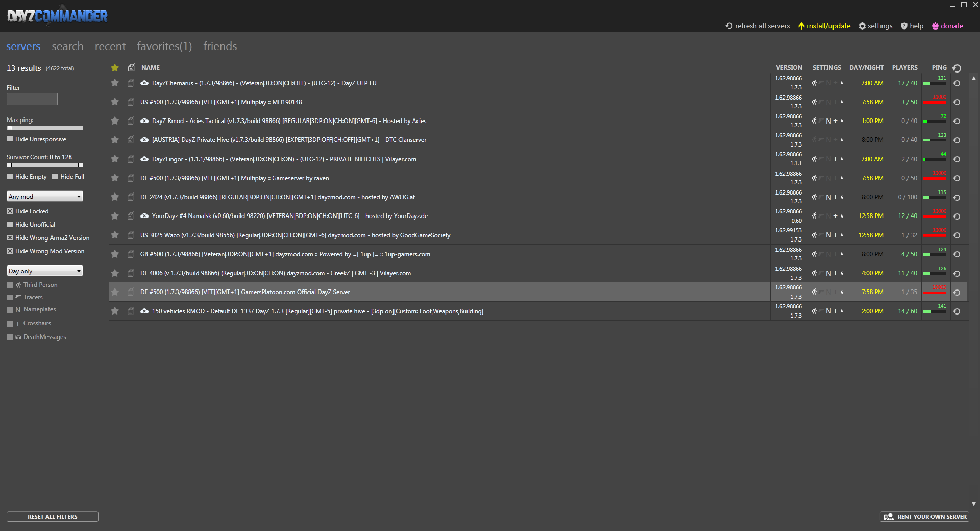Screen dimensions: 980x531
Task: Open the recent tab
Action: pyautogui.click(x=110, y=46)
